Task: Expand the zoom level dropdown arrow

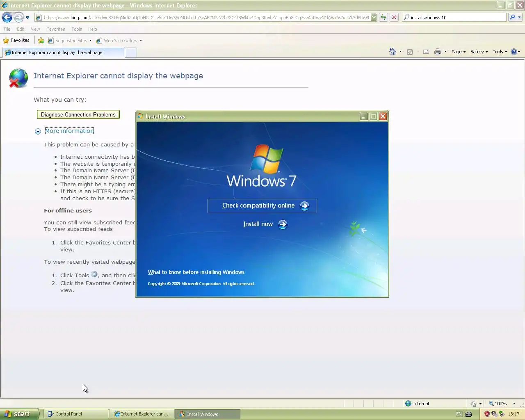Action: pos(514,404)
